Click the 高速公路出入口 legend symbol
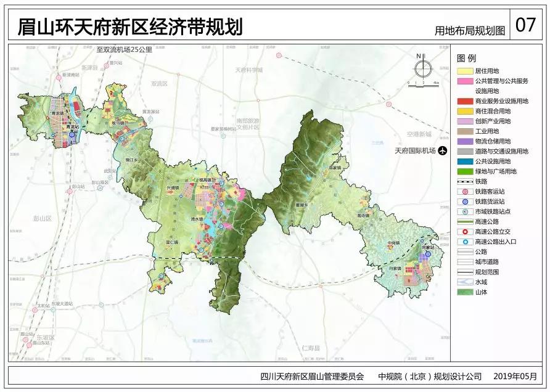550x392 pixels. [x=464, y=241]
